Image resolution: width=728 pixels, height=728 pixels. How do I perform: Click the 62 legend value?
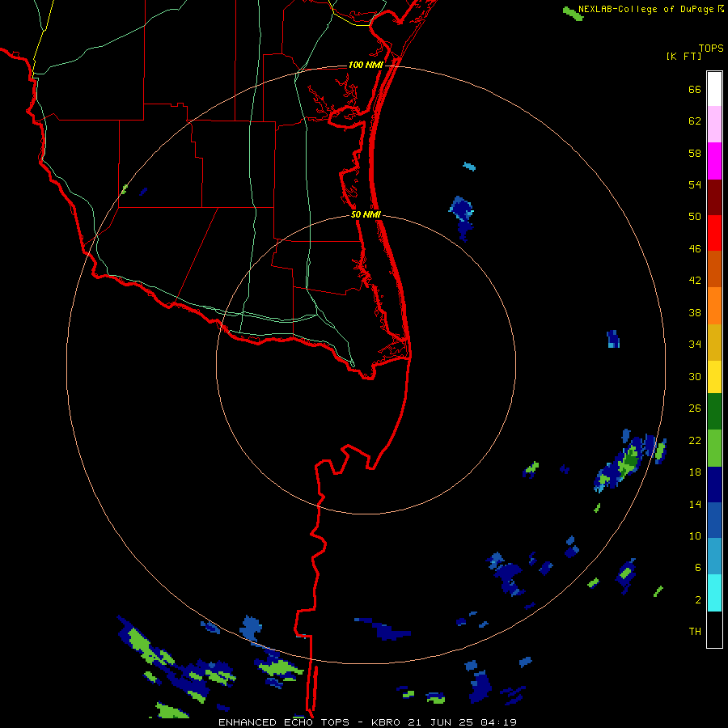[695, 121]
